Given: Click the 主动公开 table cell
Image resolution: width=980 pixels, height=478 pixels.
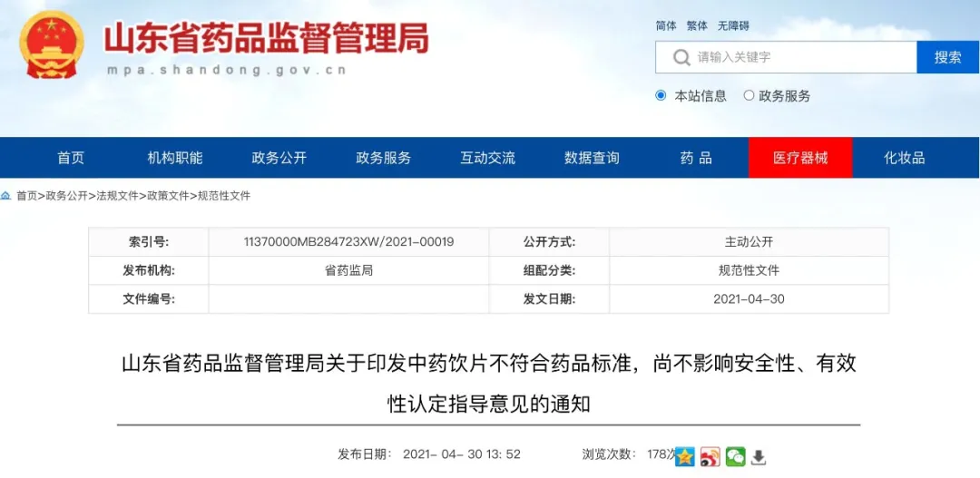Looking at the screenshot, I should point(749,242).
